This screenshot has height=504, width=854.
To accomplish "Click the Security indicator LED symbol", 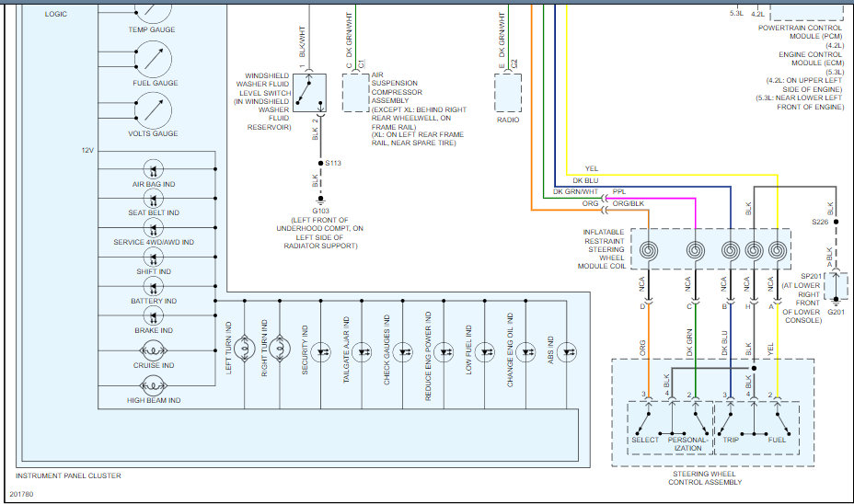I will 321,352.
